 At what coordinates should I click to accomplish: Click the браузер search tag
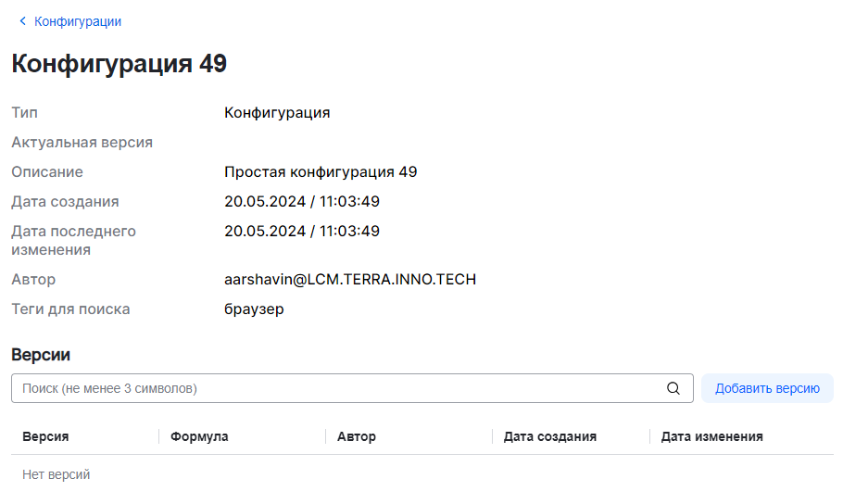pyautogui.click(x=254, y=309)
